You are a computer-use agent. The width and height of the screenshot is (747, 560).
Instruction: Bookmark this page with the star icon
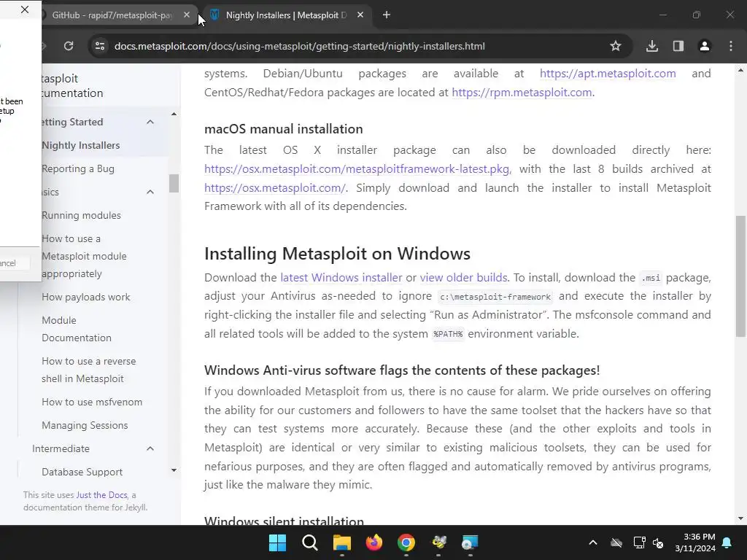(616, 46)
